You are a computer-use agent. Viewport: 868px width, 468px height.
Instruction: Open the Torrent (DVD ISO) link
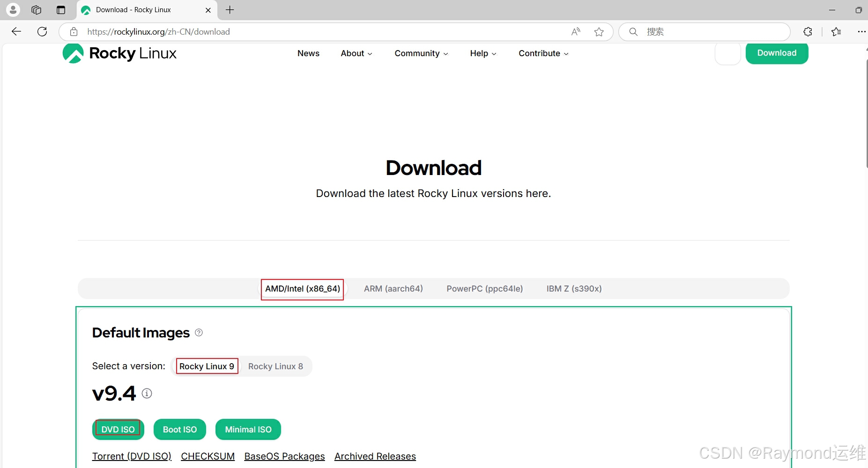click(x=132, y=456)
